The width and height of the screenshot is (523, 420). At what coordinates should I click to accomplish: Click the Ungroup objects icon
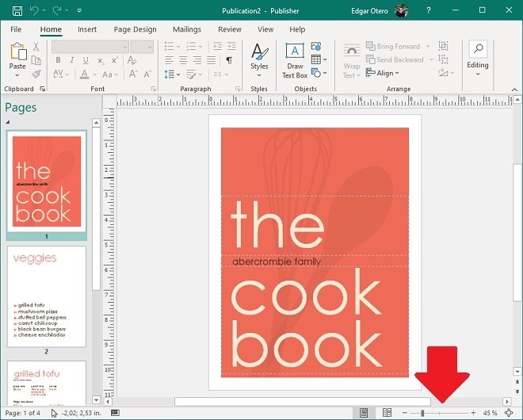click(443, 59)
